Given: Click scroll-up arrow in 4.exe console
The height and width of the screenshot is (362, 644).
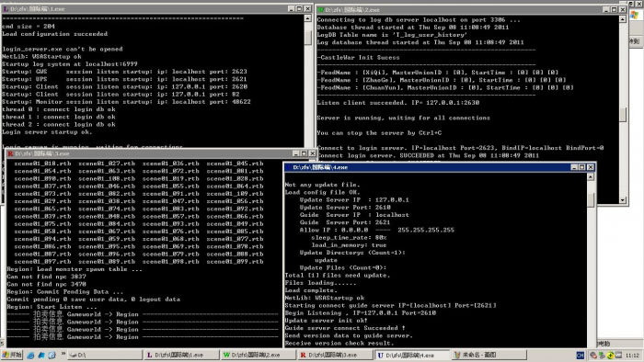Looking at the screenshot, I should point(591,176).
